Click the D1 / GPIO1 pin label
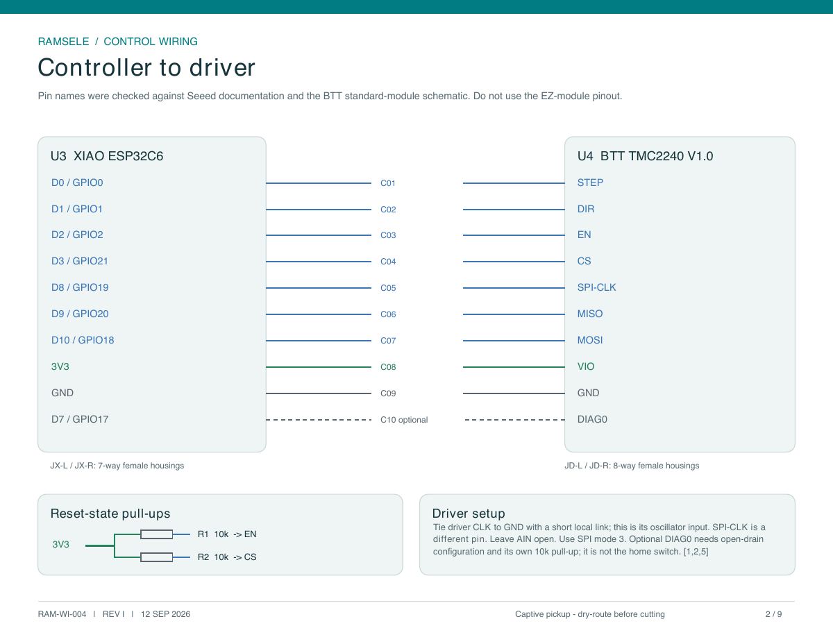This screenshot has height=644, width=833. [77, 209]
